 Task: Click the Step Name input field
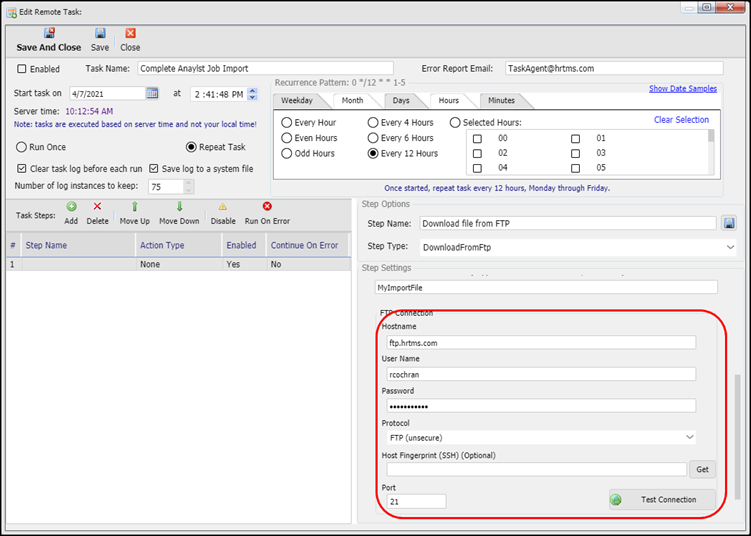(x=568, y=223)
